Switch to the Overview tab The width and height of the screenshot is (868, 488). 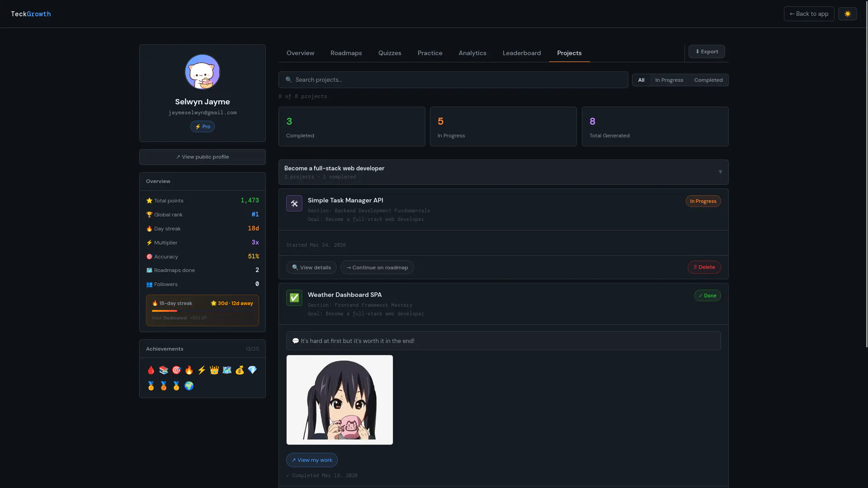tap(300, 53)
